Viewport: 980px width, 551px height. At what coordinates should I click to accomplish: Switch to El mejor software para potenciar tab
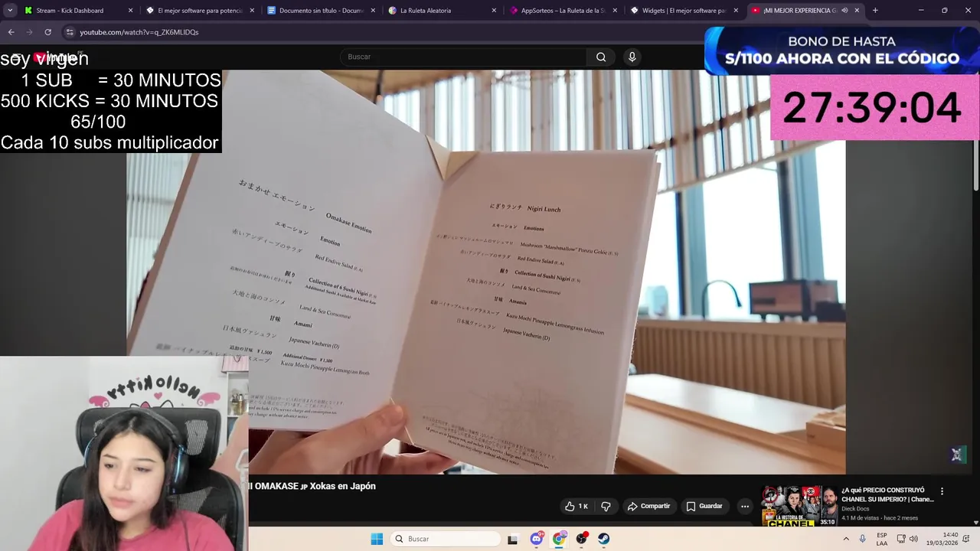coord(201,11)
